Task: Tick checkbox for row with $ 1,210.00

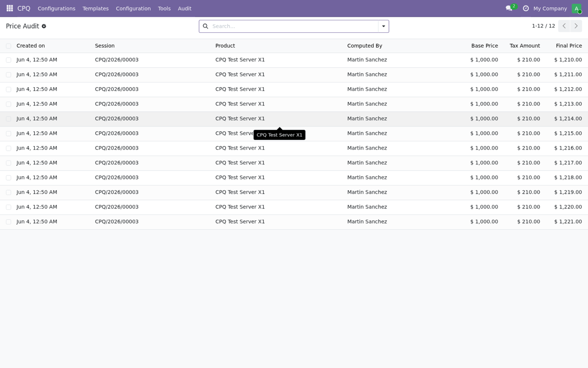Action: pyautogui.click(x=8, y=60)
